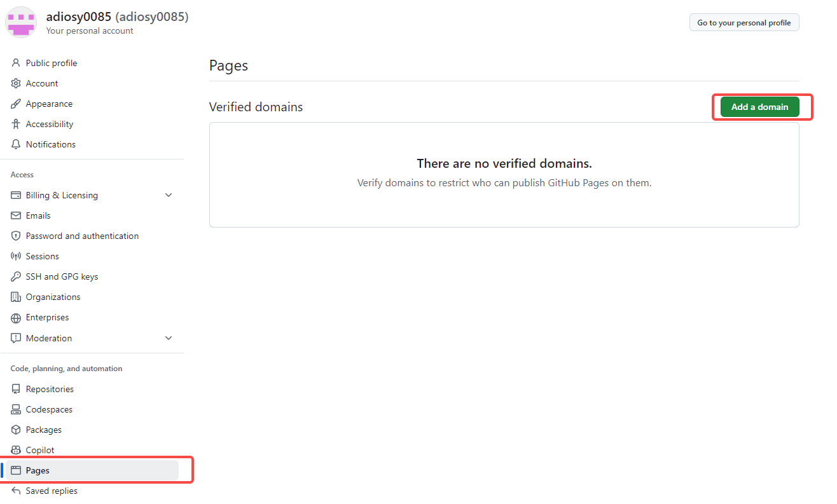Select the Pages sidebar item

[x=92, y=470]
